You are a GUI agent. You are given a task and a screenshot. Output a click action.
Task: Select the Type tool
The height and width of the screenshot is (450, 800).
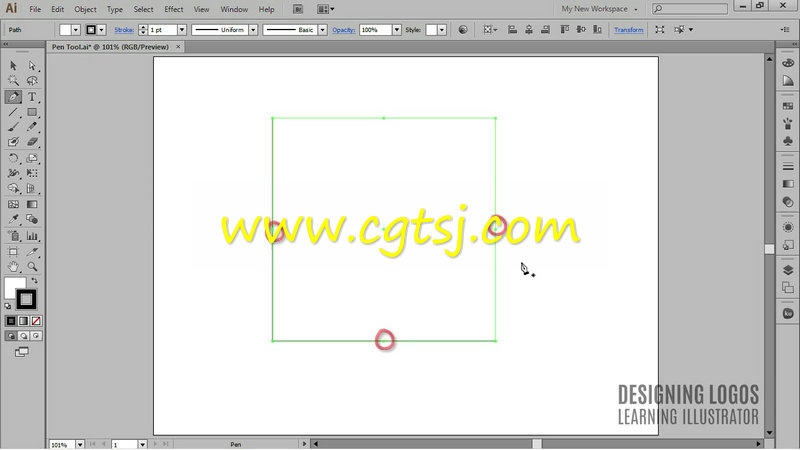(32, 96)
